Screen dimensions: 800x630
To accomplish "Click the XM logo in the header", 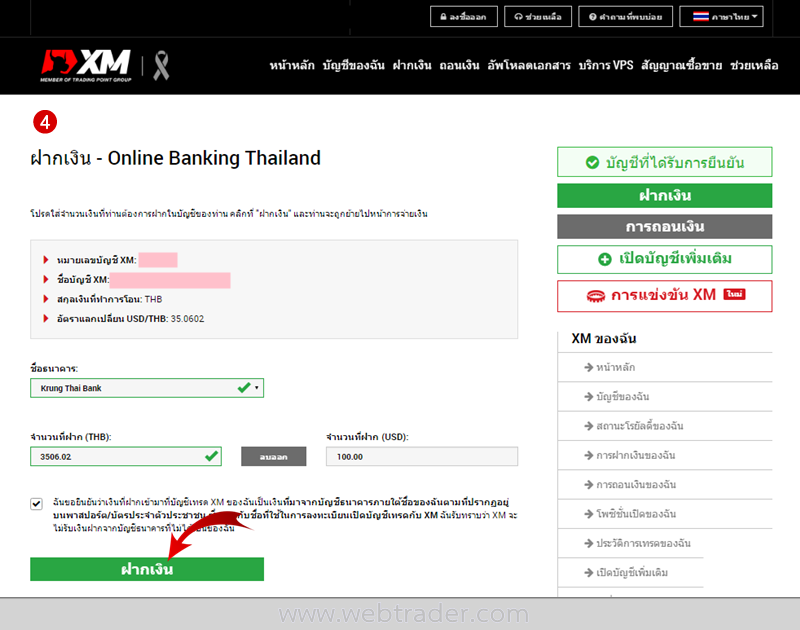I will pos(86,65).
